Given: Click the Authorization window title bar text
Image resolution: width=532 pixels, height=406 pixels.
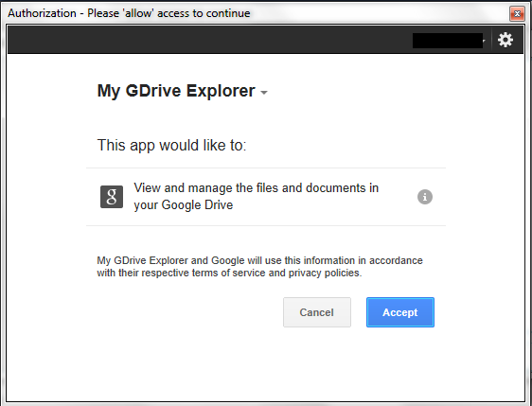Looking at the screenshot, I should point(129,13).
